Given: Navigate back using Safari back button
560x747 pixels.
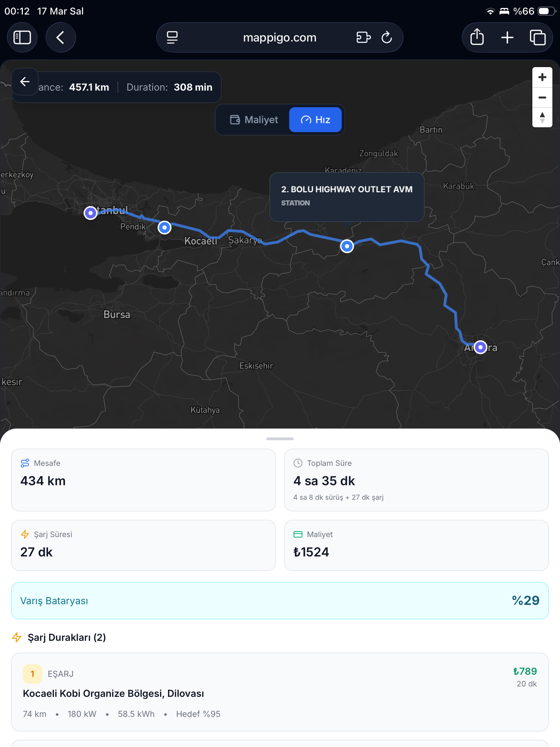Looking at the screenshot, I should pyautogui.click(x=61, y=37).
